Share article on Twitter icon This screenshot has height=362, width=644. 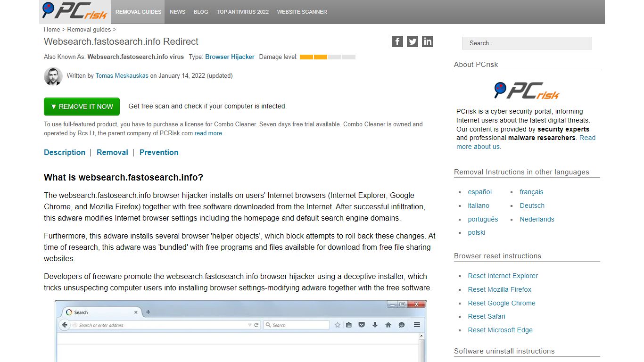point(413,41)
